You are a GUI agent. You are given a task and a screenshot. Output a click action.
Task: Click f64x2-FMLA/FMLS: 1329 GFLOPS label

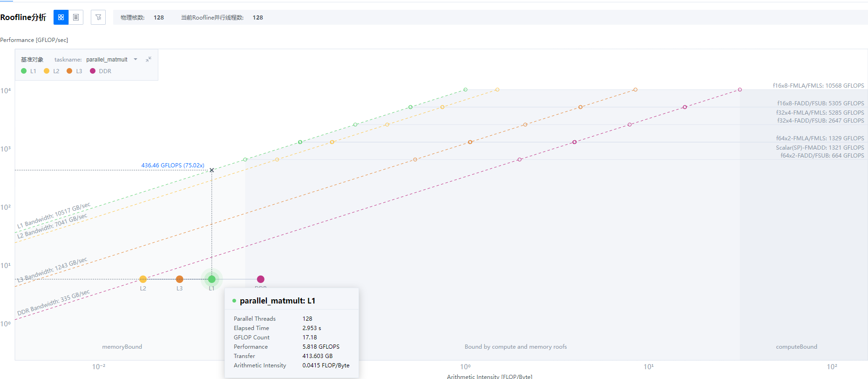[x=820, y=138]
